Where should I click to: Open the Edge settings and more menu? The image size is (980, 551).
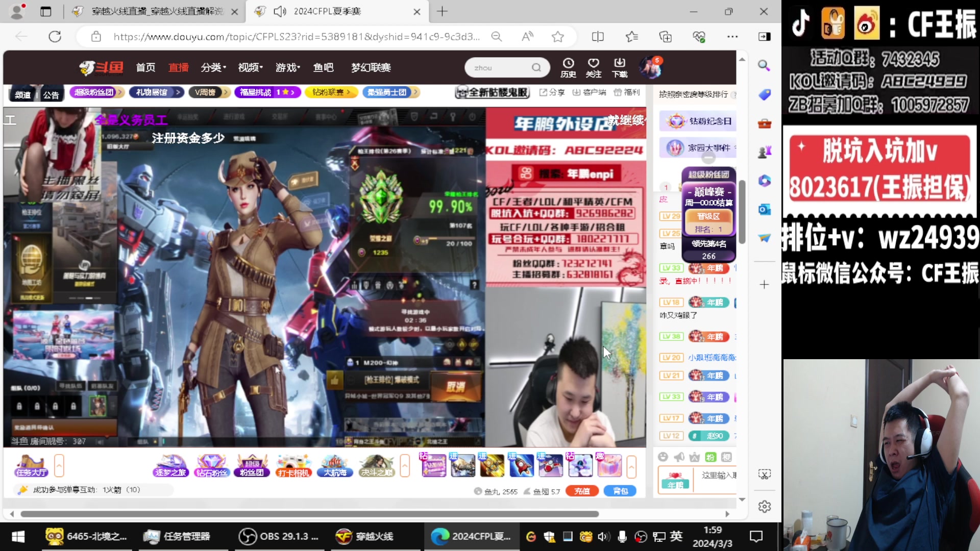coord(732,37)
